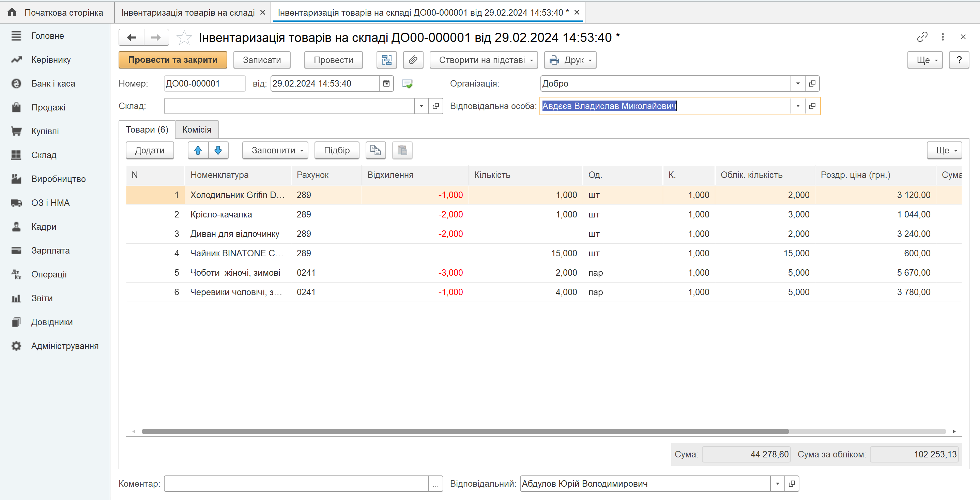Expand Склад field dropdown arrow
This screenshot has height=500, width=980.
(421, 106)
